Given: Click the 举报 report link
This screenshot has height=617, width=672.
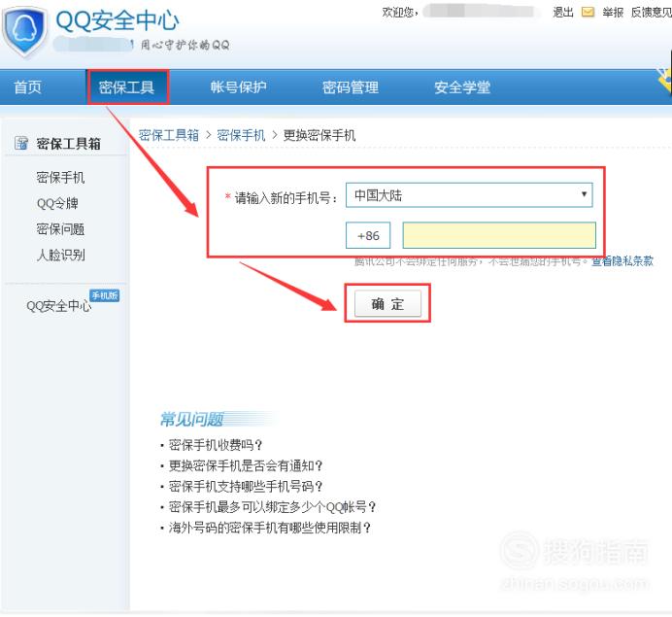Looking at the screenshot, I should point(613,12).
